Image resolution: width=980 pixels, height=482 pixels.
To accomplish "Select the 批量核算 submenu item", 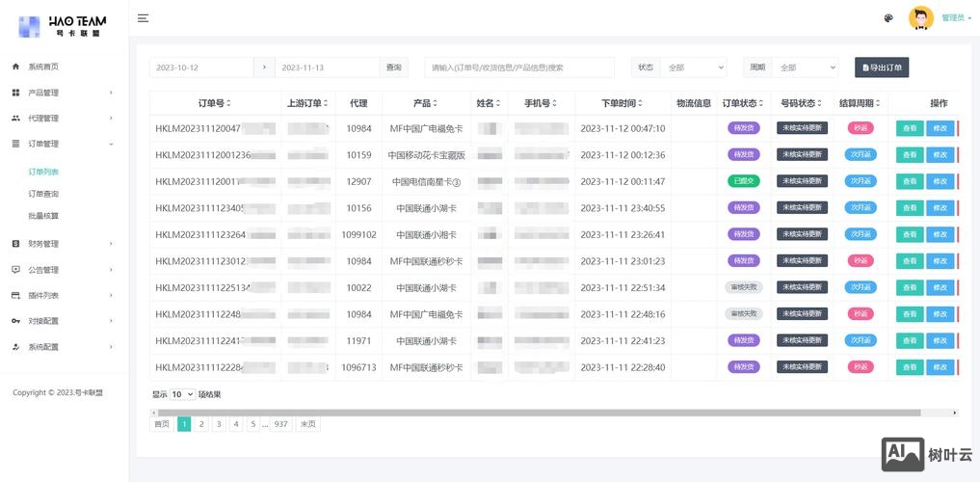I will [x=43, y=216].
